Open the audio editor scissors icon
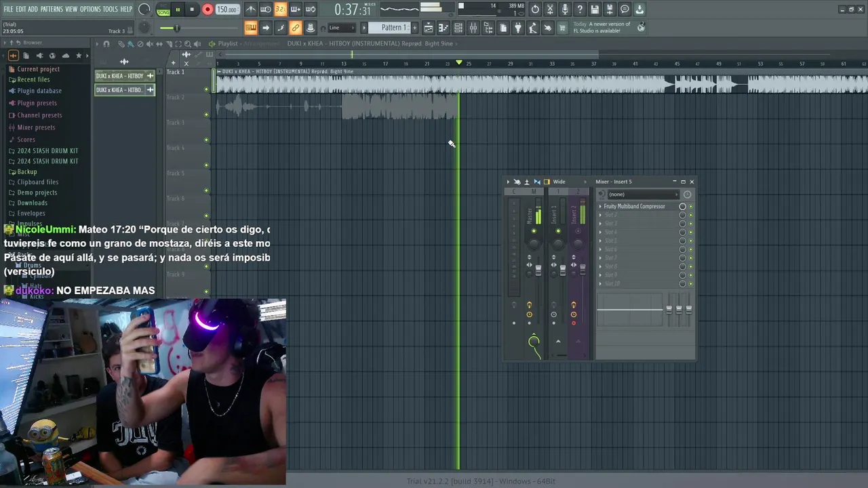Viewport: 868px width, 488px height. 550,9
